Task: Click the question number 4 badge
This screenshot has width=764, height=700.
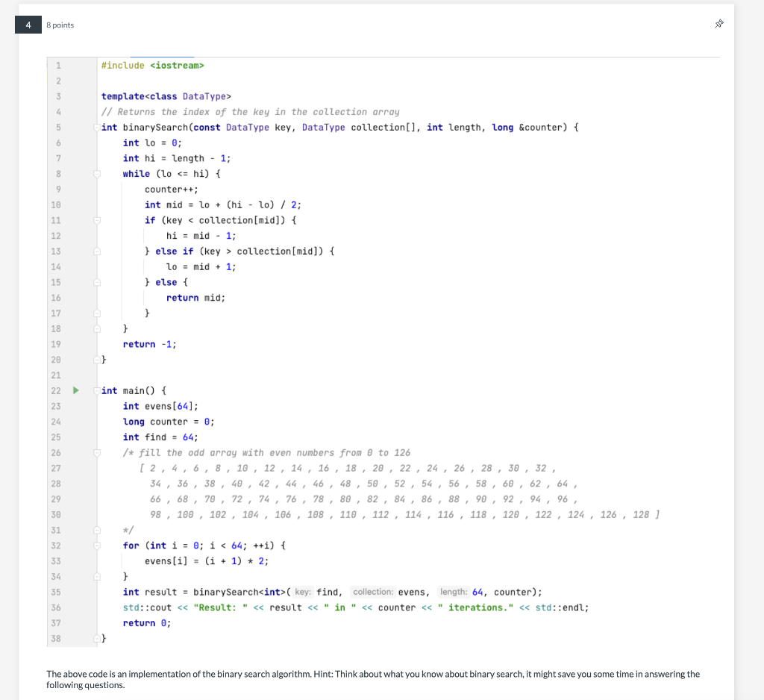Action: click(x=28, y=25)
